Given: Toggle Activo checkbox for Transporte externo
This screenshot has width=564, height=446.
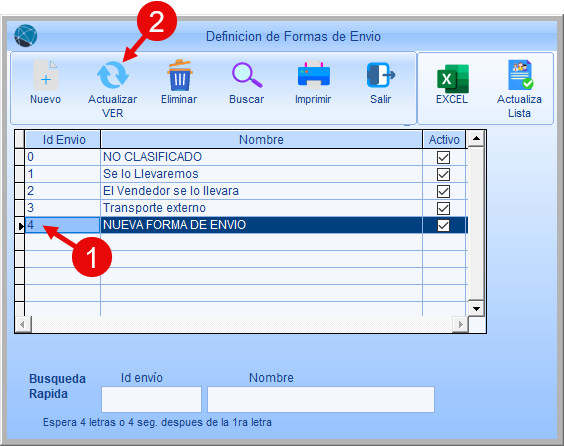Looking at the screenshot, I should click(x=443, y=208).
